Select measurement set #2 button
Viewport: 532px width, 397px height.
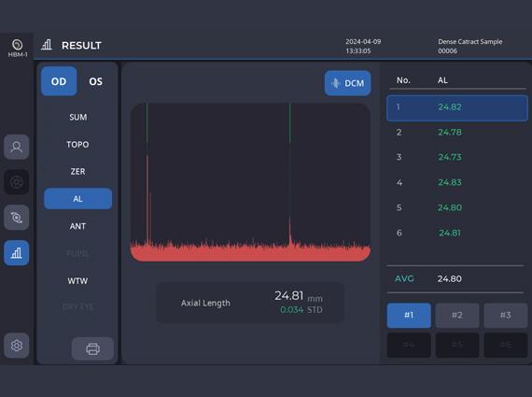457,316
